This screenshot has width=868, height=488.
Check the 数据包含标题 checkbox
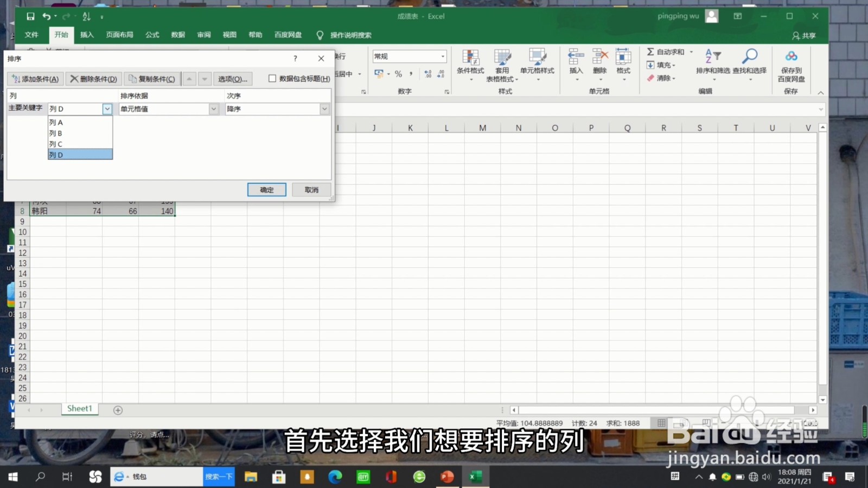272,79
